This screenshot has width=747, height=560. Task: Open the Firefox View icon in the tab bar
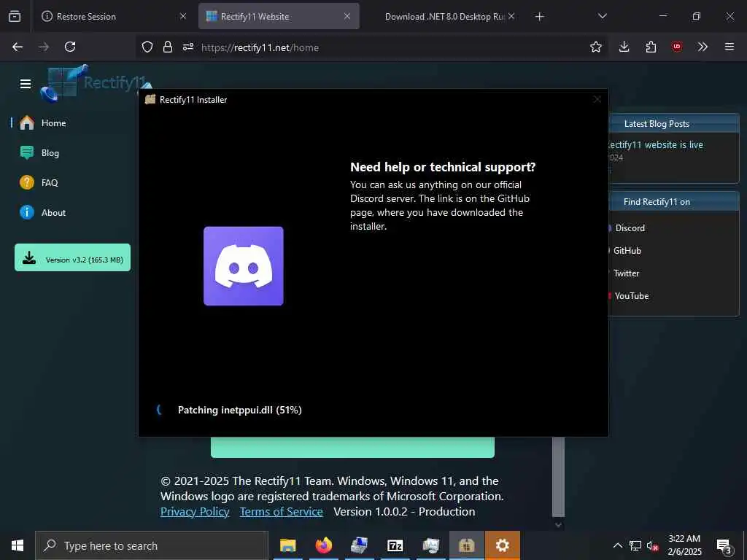coord(15,16)
